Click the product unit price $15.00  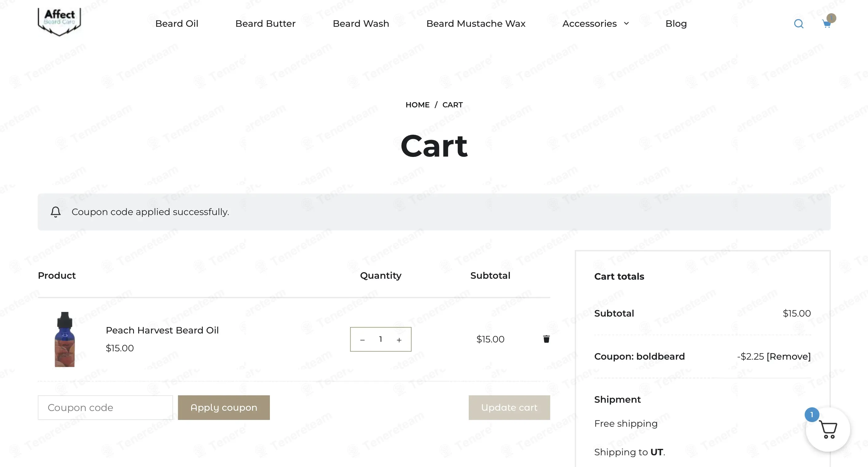coord(120,348)
